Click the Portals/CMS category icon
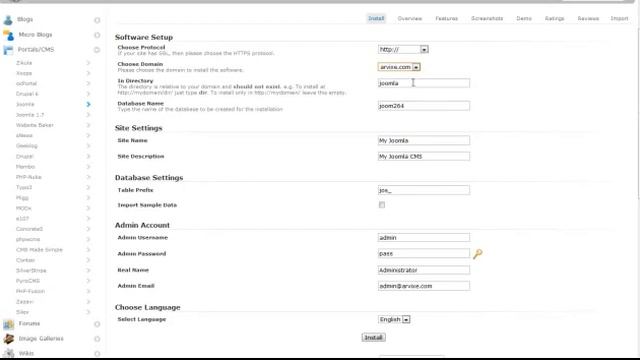 8,50
